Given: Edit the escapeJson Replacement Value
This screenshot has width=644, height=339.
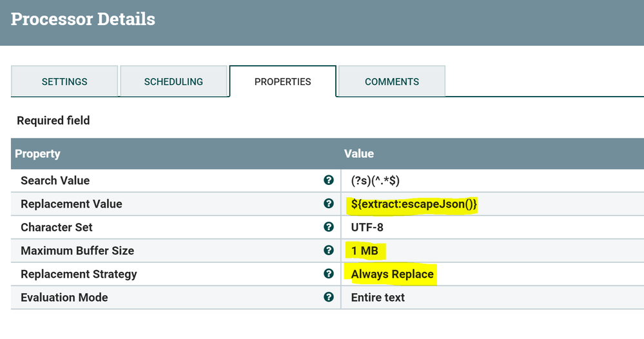Looking at the screenshot, I should click(x=414, y=204).
